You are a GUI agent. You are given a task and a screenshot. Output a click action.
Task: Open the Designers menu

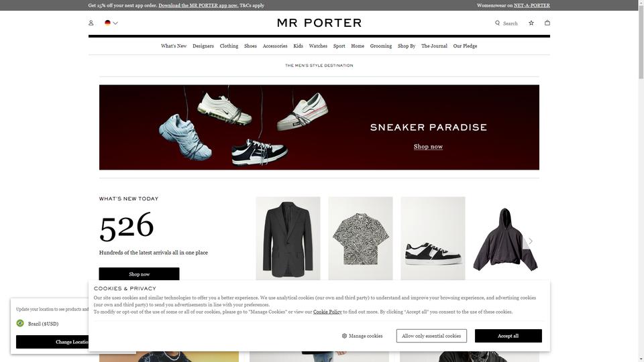(x=203, y=46)
